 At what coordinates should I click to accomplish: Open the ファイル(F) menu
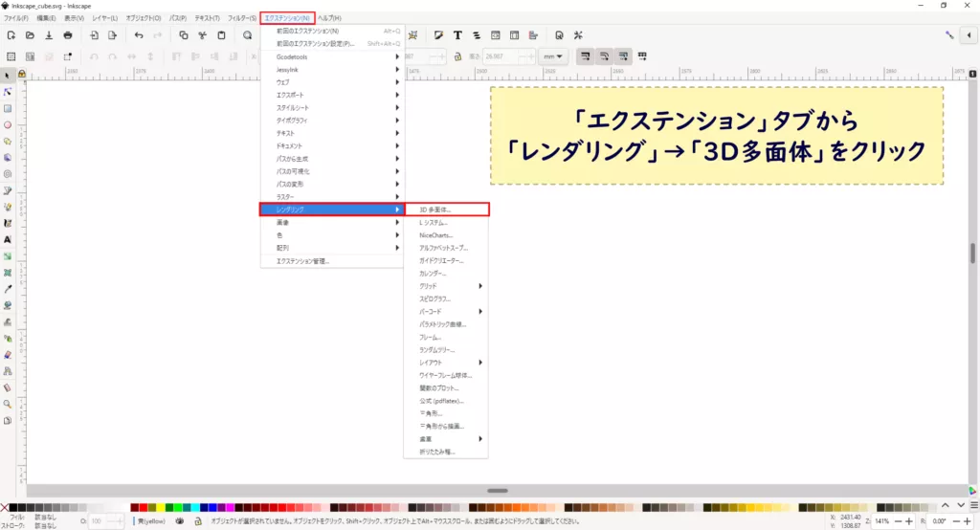16,18
